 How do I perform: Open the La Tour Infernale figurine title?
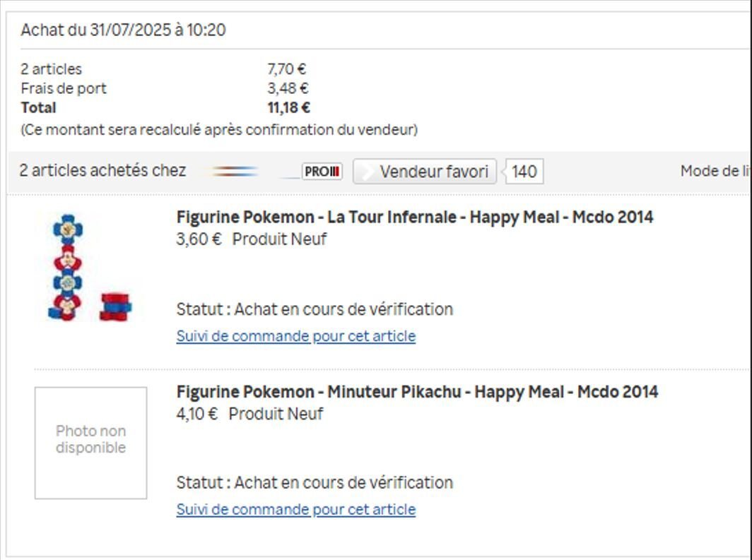414,217
